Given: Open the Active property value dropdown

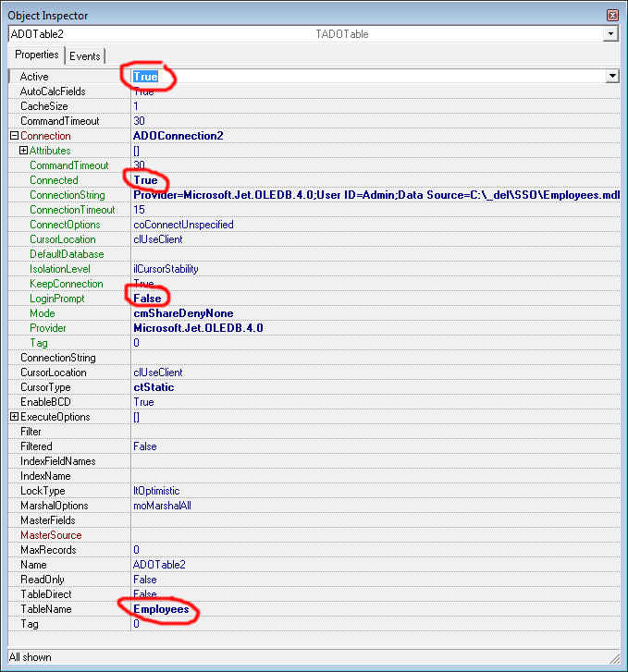Looking at the screenshot, I should tap(611, 77).
